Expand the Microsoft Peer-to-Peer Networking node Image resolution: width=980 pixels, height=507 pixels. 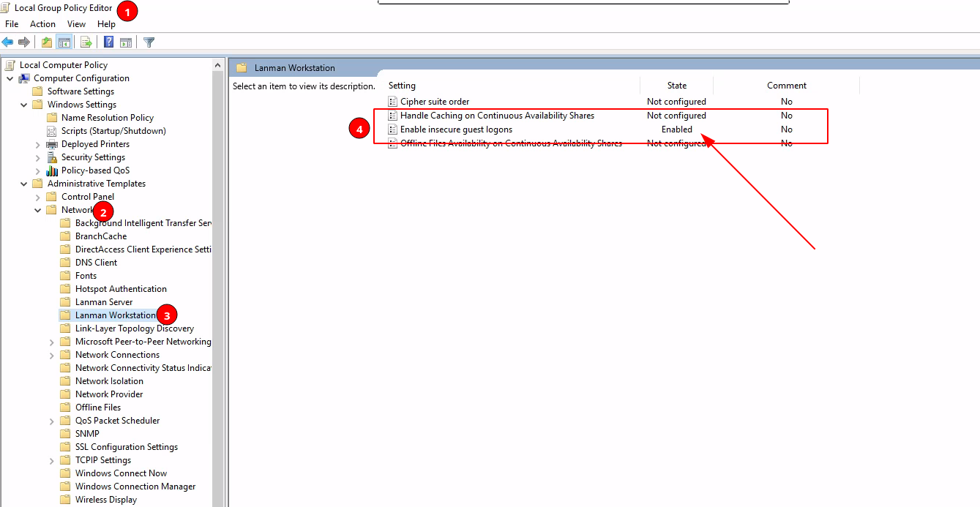click(x=52, y=342)
